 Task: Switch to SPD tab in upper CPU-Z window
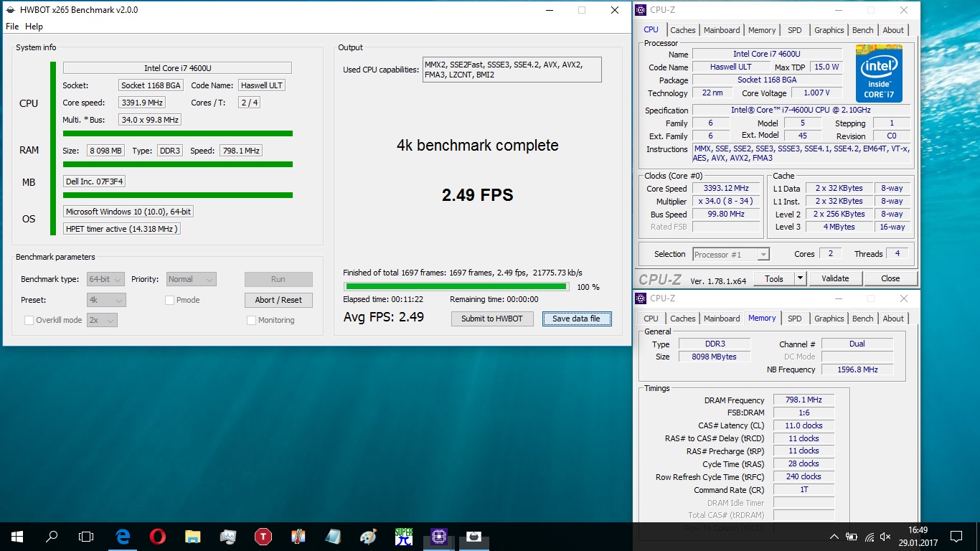[795, 30]
